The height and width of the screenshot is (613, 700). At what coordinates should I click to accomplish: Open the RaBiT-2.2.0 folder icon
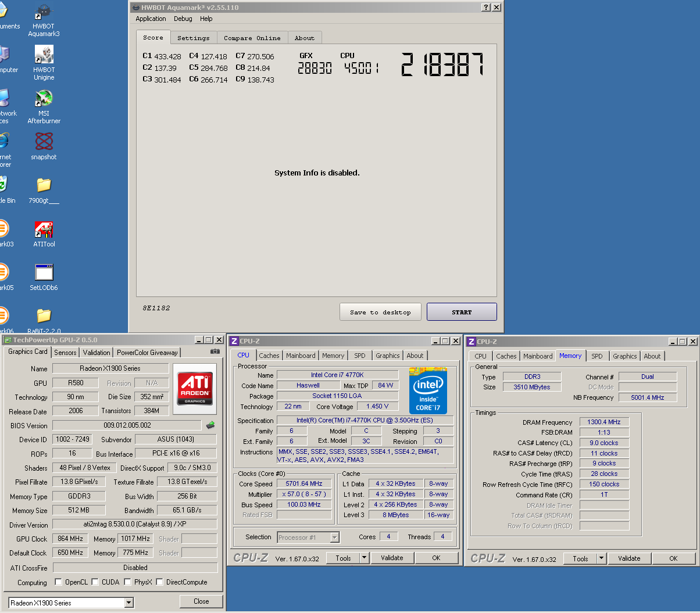pyautogui.click(x=44, y=320)
